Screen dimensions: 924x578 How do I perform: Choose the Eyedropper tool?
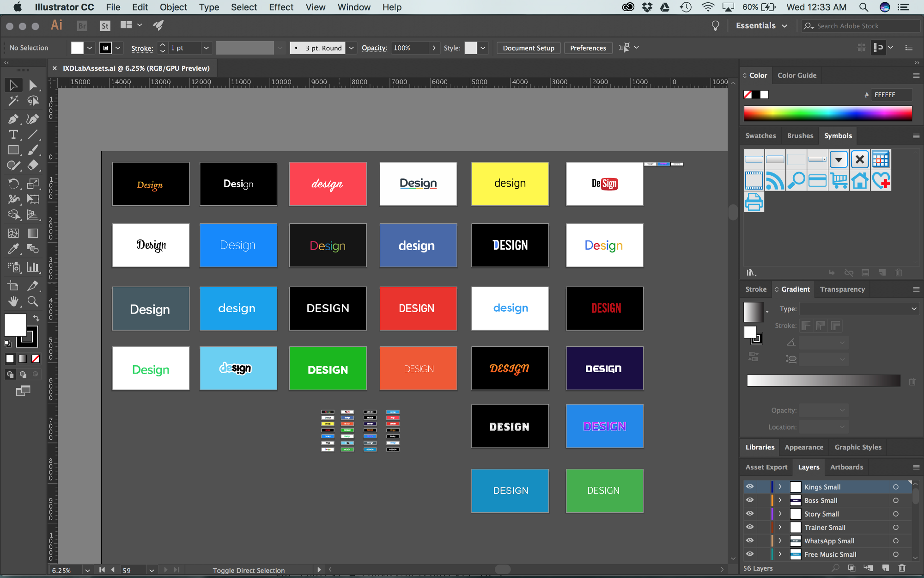(x=13, y=249)
